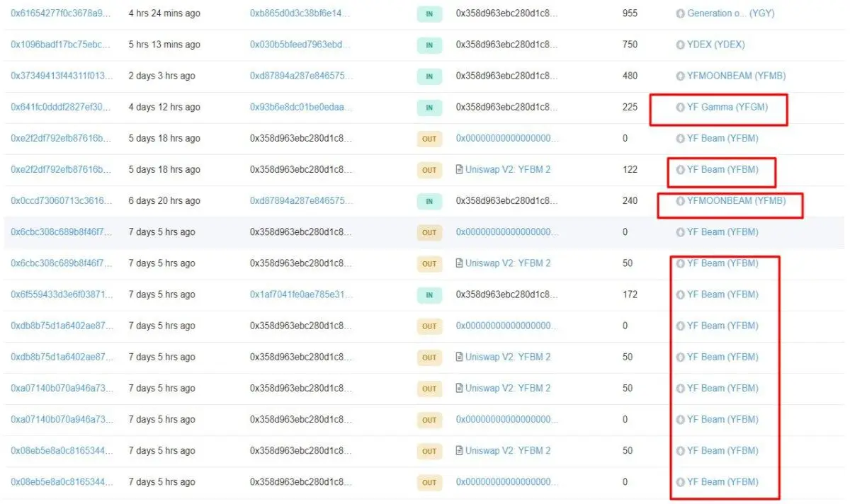Click the IN badge in the 955 row
Viewport: 850px width, 504px height.
tap(429, 13)
